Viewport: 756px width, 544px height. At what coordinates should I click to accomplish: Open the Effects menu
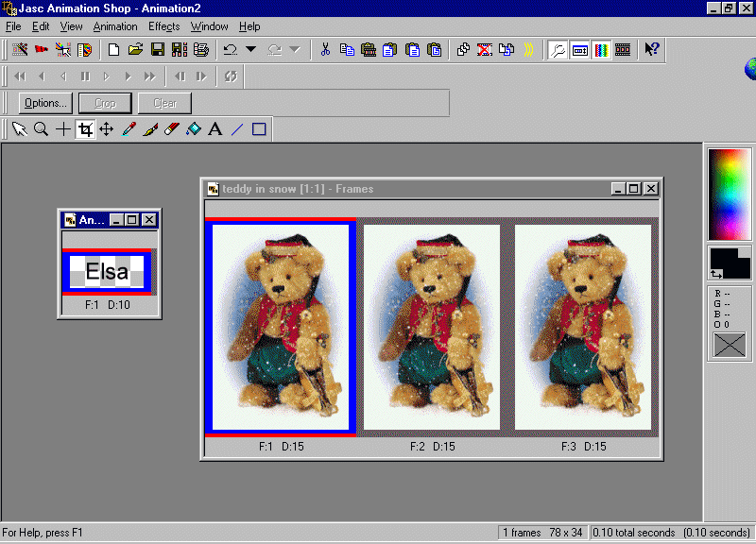click(163, 26)
